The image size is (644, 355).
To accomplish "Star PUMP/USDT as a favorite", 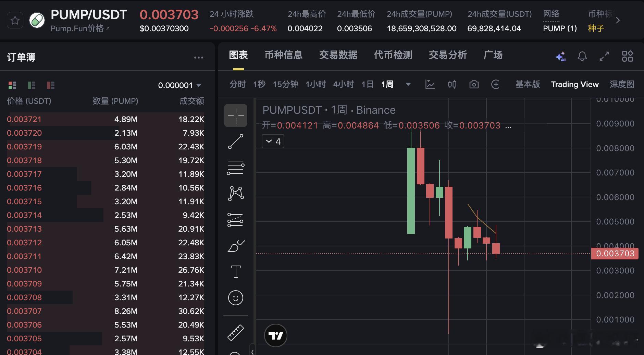I will [x=15, y=20].
